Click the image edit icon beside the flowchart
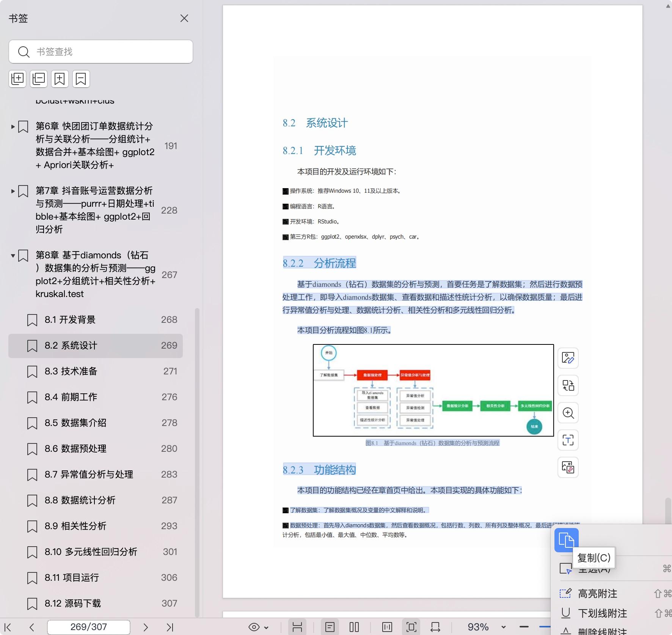The height and width of the screenshot is (635, 672). pos(568,358)
